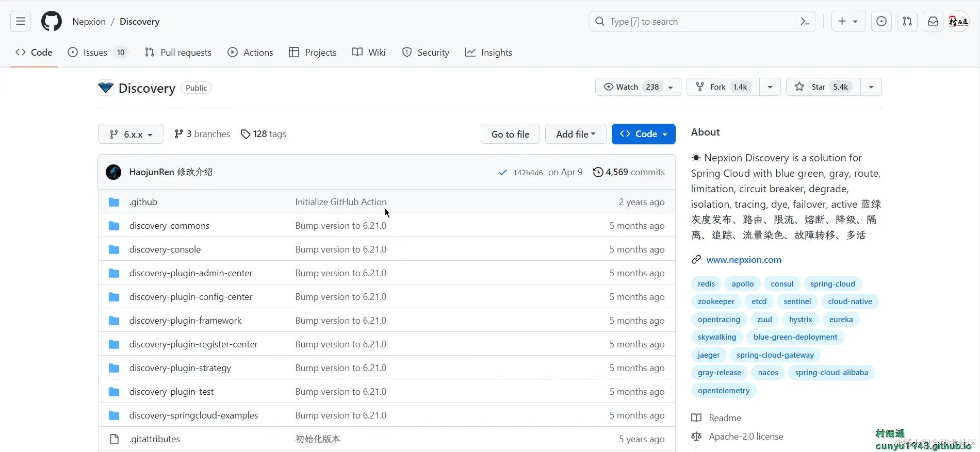
Task: Open discovery-plugin-strategy folder name
Action: (x=180, y=368)
